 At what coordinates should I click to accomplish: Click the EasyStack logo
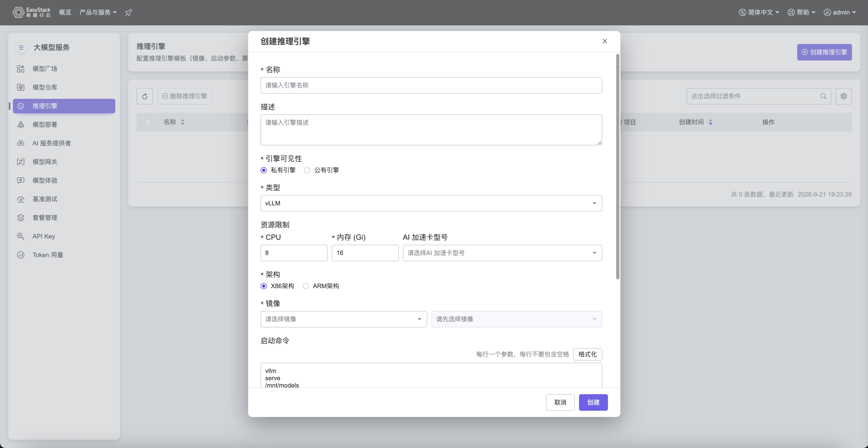(31, 12)
